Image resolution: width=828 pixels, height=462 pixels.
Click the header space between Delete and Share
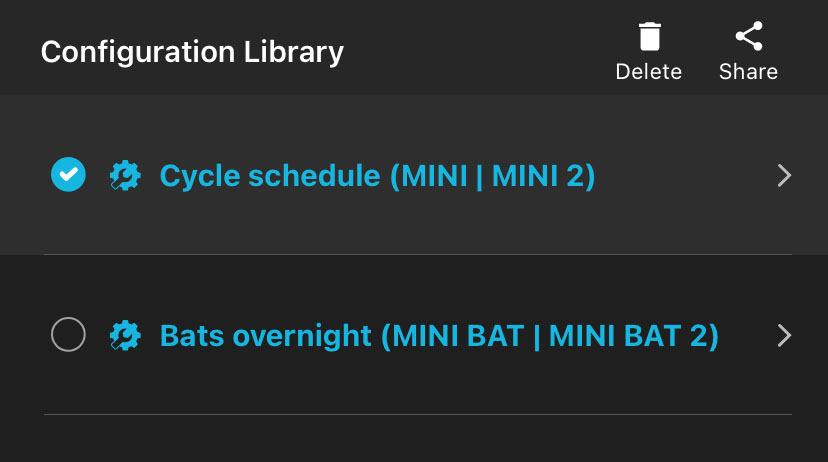[x=700, y=50]
